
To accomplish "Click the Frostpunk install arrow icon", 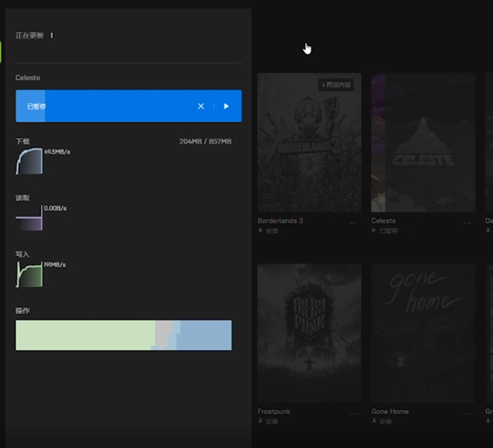I will [260, 422].
